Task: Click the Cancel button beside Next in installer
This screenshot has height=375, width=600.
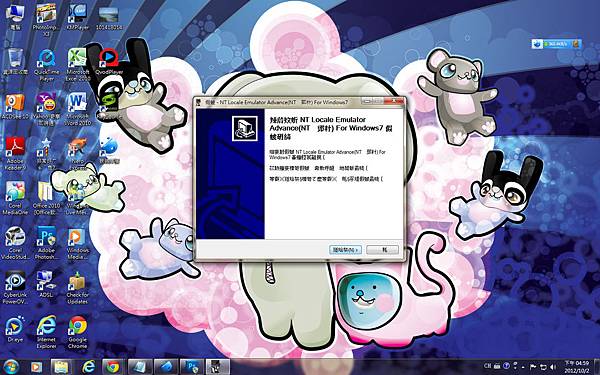Action: pos(382,249)
